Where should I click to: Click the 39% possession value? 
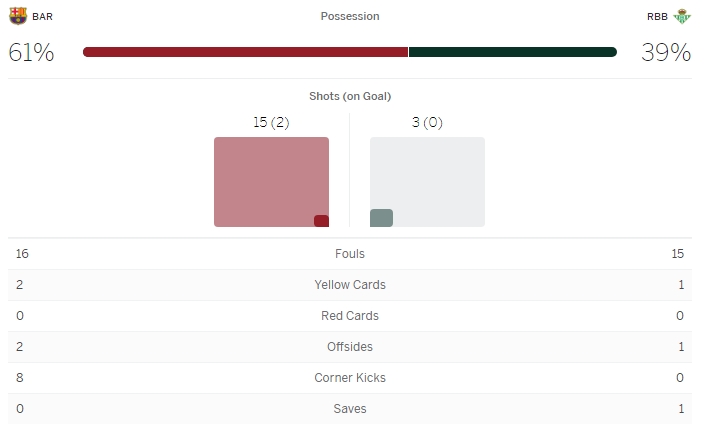pos(666,53)
